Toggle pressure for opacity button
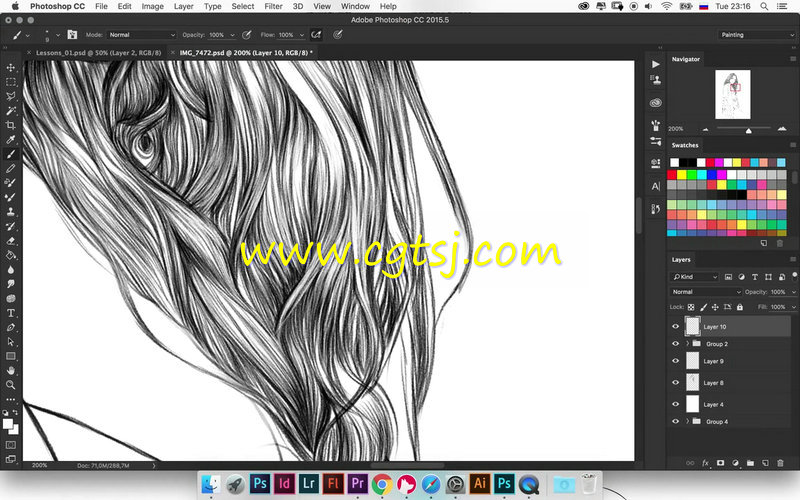 [246, 35]
